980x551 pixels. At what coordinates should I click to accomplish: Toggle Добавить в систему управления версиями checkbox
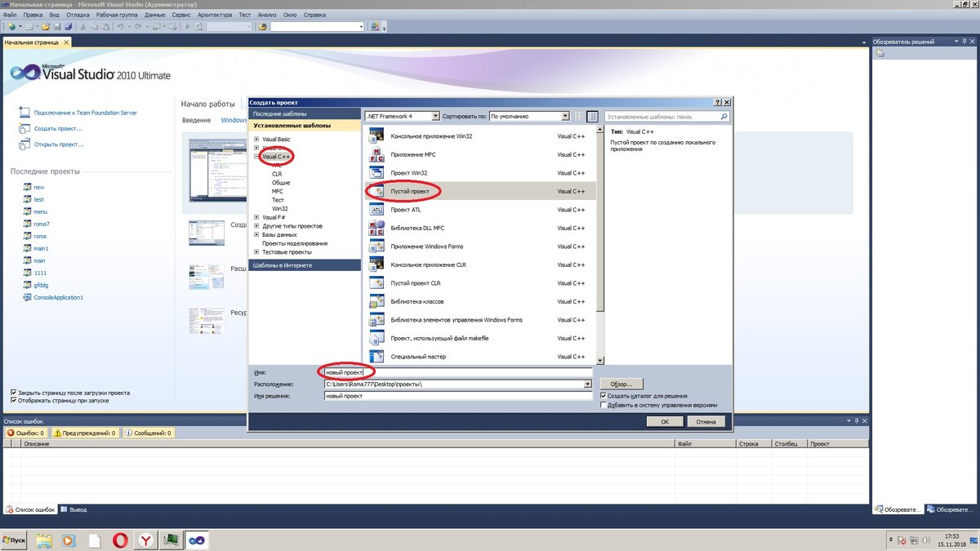click(x=604, y=405)
